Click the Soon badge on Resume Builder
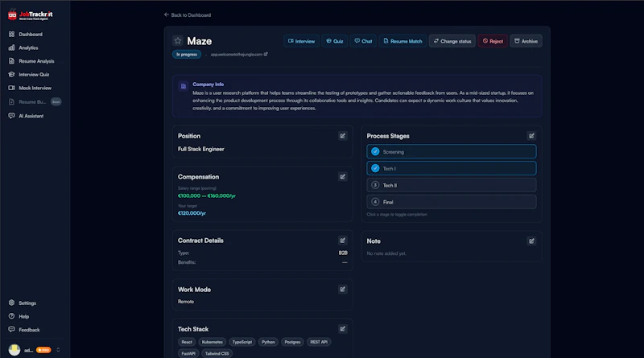Viewport: 644px width, 358px height. [x=56, y=102]
